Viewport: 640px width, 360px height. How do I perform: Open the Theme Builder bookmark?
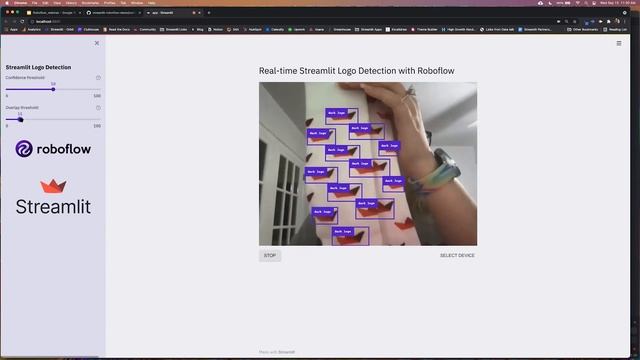pyautogui.click(x=424, y=29)
